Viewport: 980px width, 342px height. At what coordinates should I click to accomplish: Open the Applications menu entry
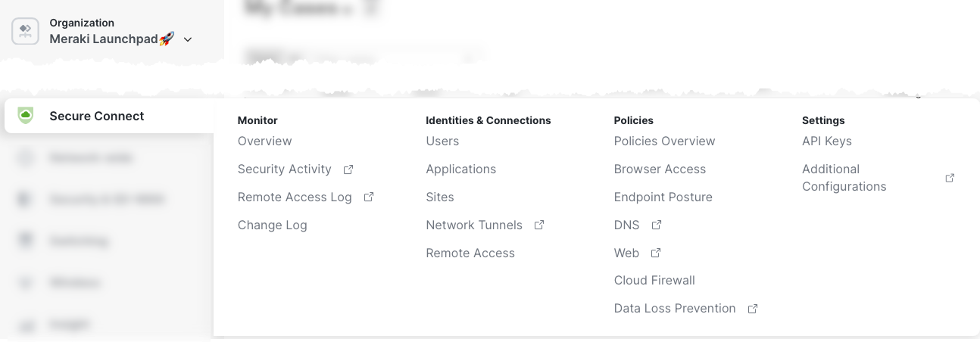coord(460,169)
